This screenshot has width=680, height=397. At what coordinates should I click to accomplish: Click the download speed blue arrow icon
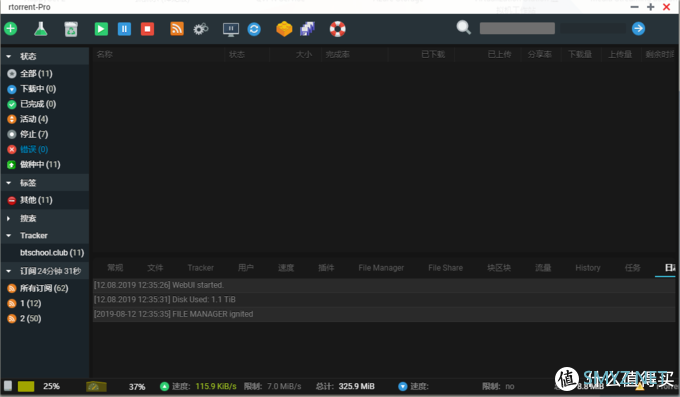[402, 387]
